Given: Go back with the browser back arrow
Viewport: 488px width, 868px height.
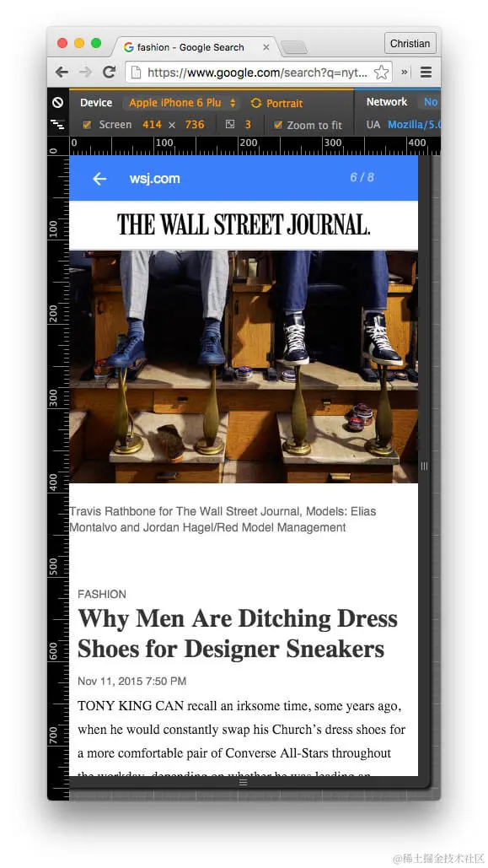Looking at the screenshot, I should [62, 72].
